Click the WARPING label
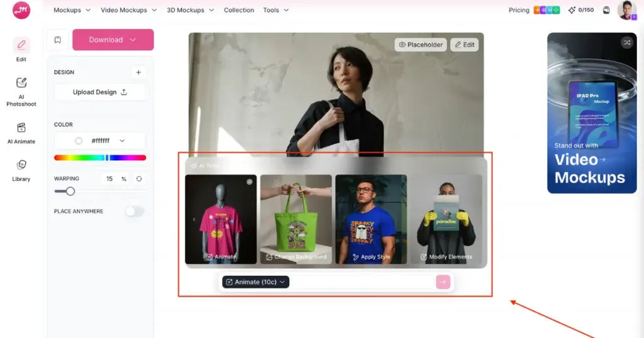The height and width of the screenshot is (338, 644). (67, 179)
